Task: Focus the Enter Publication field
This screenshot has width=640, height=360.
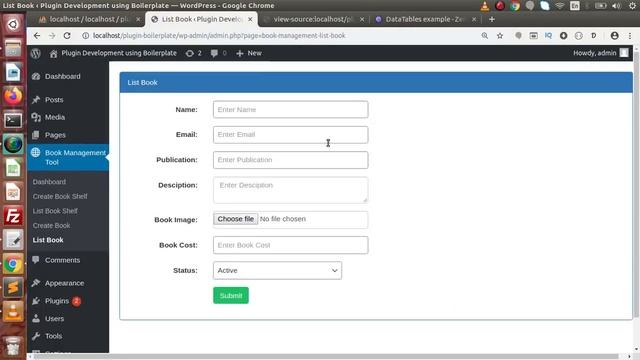Action: pos(290,160)
